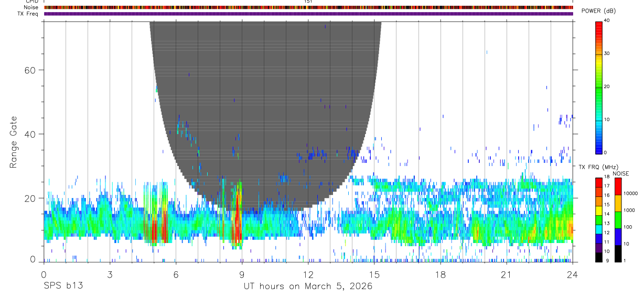This screenshot has height=297, width=644.
Task: Click the '3' tick on UT hours axis
Action: 110,274
